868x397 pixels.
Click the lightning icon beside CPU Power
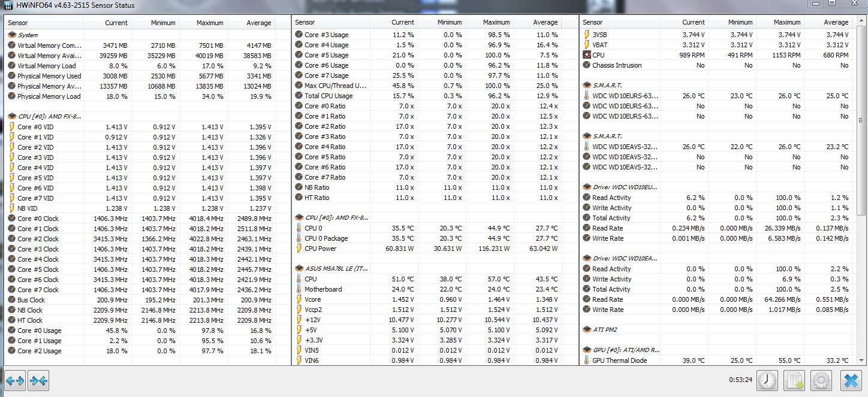(x=299, y=248)
